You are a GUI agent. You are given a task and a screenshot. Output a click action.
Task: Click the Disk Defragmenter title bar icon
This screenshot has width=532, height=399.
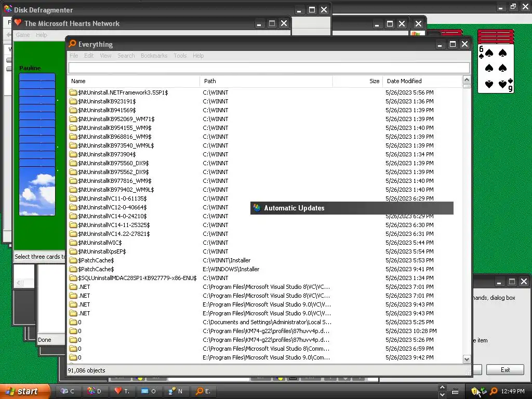click(8, 9)
